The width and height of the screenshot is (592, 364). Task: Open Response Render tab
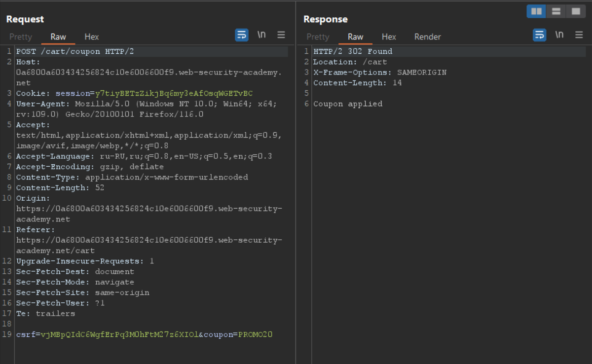pos(427,37)
